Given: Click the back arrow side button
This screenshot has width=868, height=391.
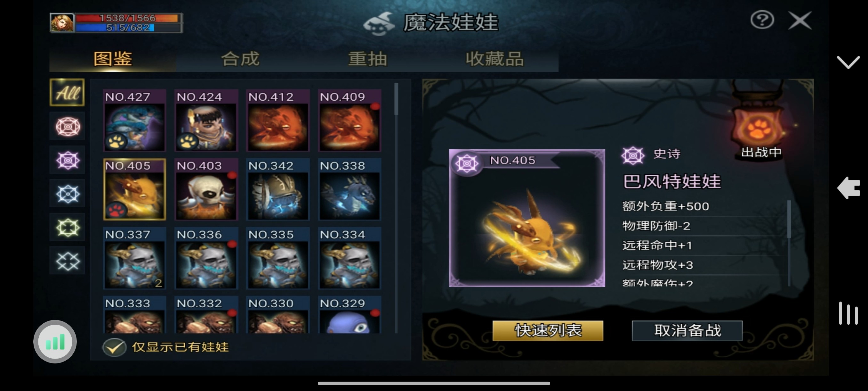Looking at the screenshot, I should point(849,187).
